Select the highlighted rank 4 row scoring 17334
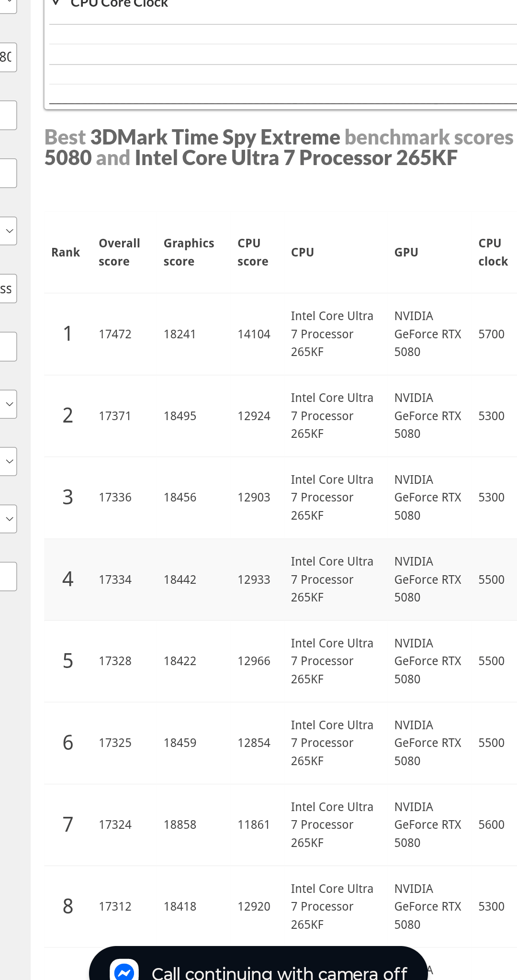The image size is (517, 980). tap(281, 579)
